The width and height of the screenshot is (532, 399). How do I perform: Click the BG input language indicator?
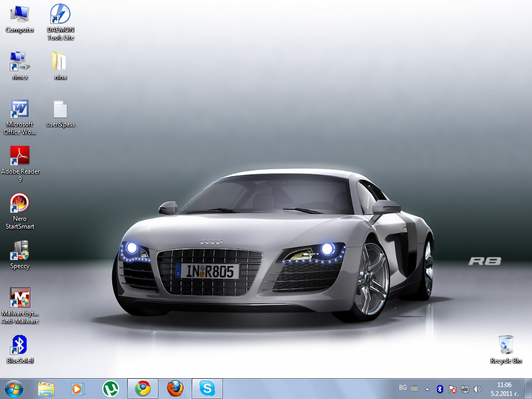pyautogui.click(x=403, y=388)
